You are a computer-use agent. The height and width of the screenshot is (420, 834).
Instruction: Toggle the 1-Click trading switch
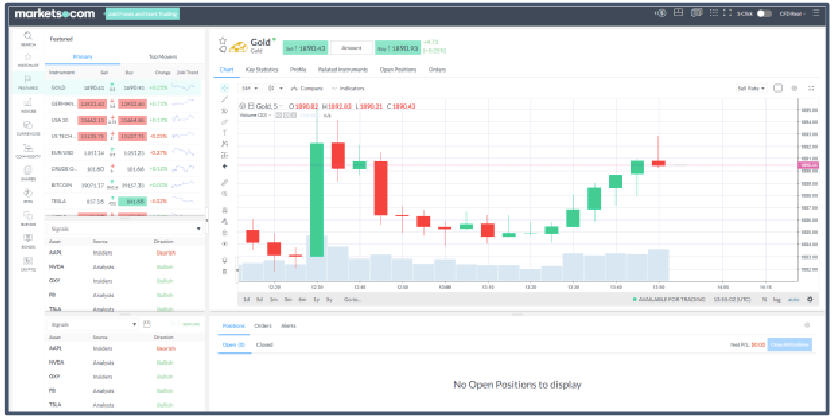(x=765, y=13)
